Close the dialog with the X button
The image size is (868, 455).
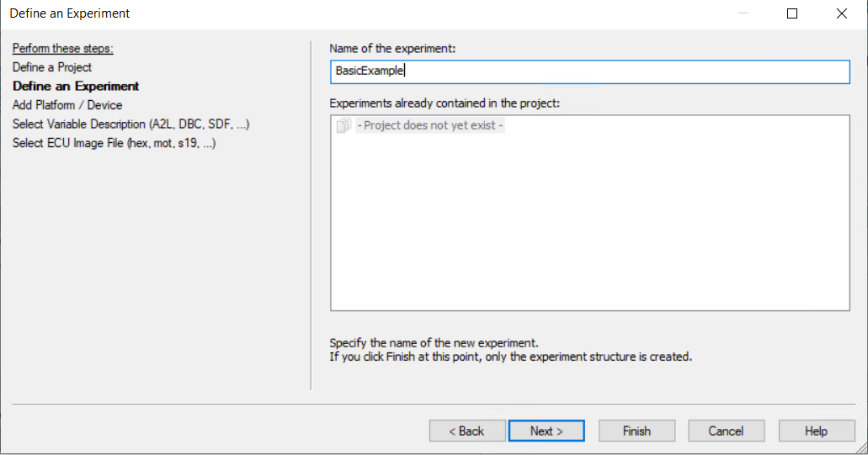(842, 13)
